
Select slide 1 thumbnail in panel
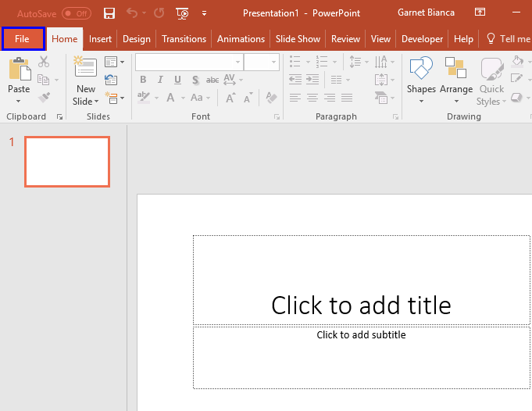click(x=67, y=162)
